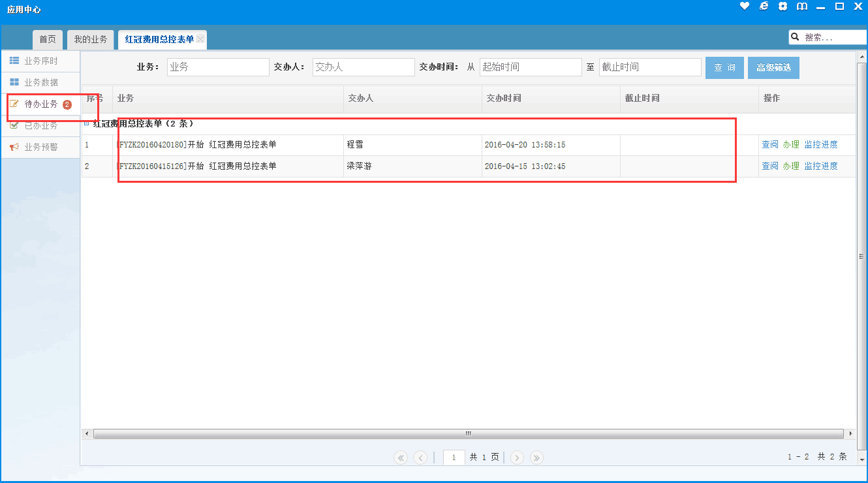Switch to the 首页 tab

point(48,39)
